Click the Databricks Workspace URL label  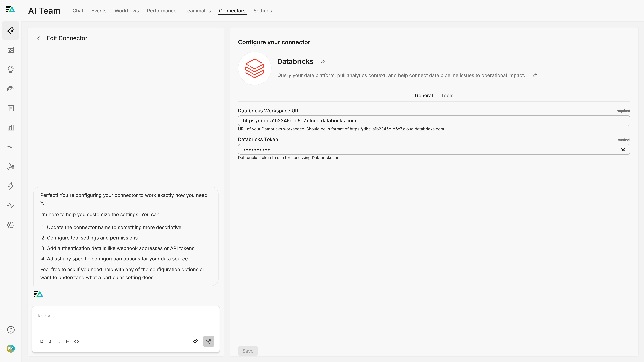point(269,111)
